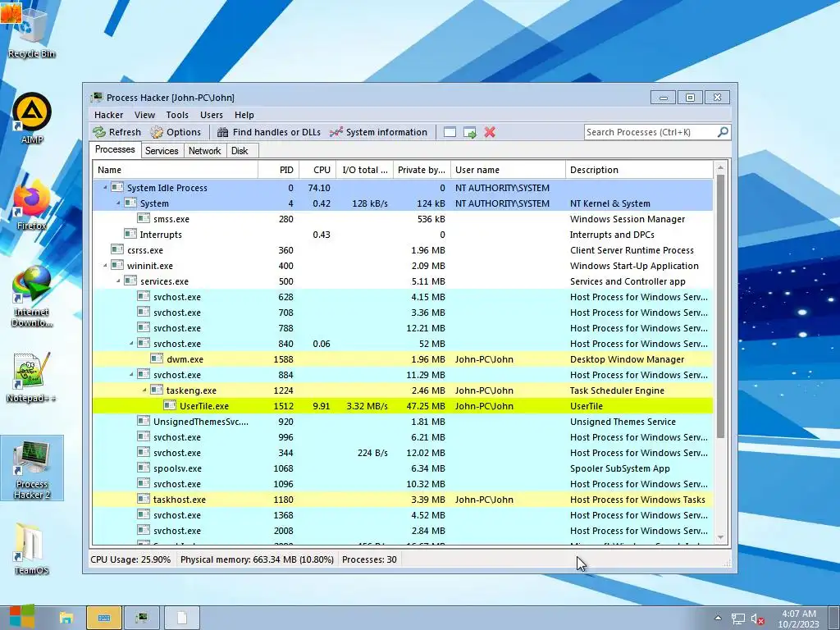
Task: Click the red X terminate window icon
Action: [490, 132]
